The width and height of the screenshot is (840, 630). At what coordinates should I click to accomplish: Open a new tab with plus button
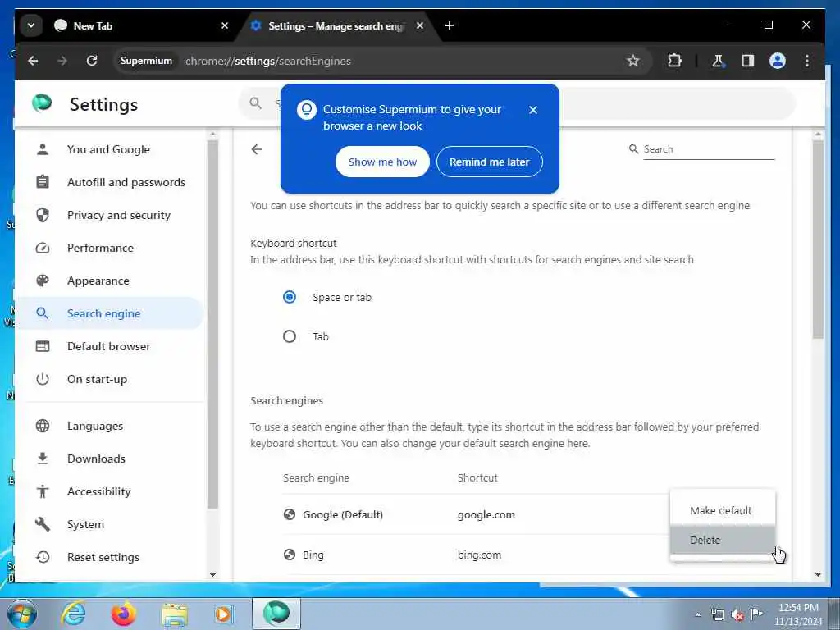(x=450, y=25)
